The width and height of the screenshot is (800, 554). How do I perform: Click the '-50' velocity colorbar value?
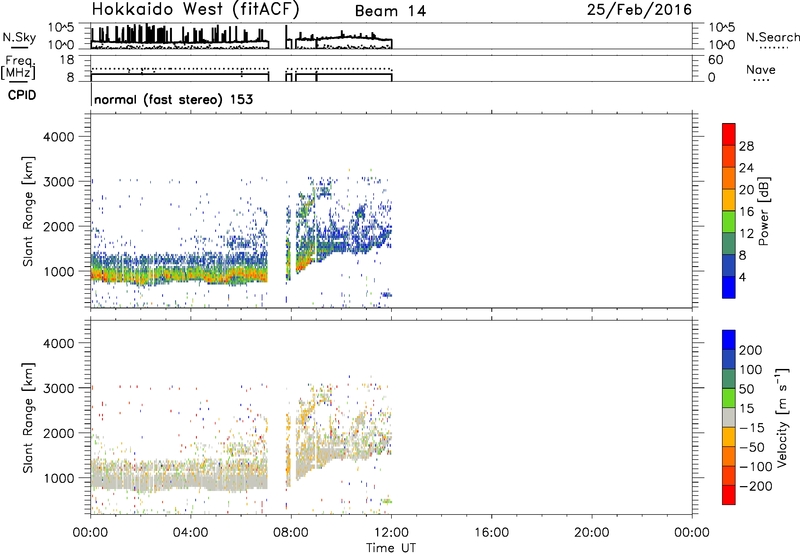point(752,447)
